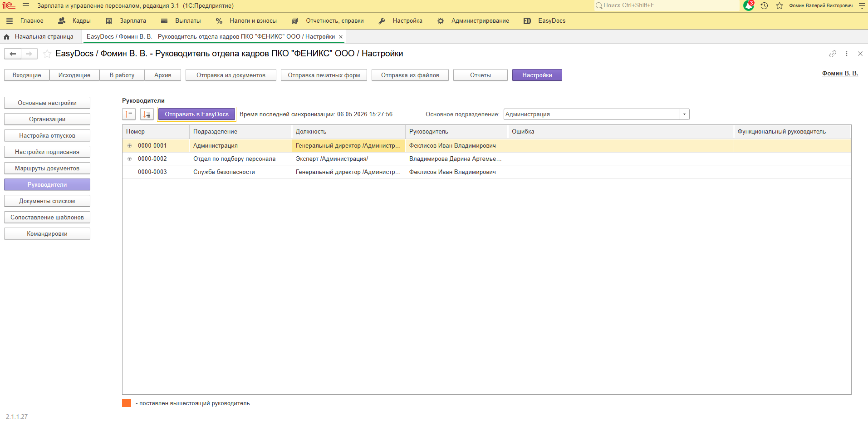868x427 pixels.
Task: Sort by the Номер column header
Action: pyautogui.click(x=156, y=132)
